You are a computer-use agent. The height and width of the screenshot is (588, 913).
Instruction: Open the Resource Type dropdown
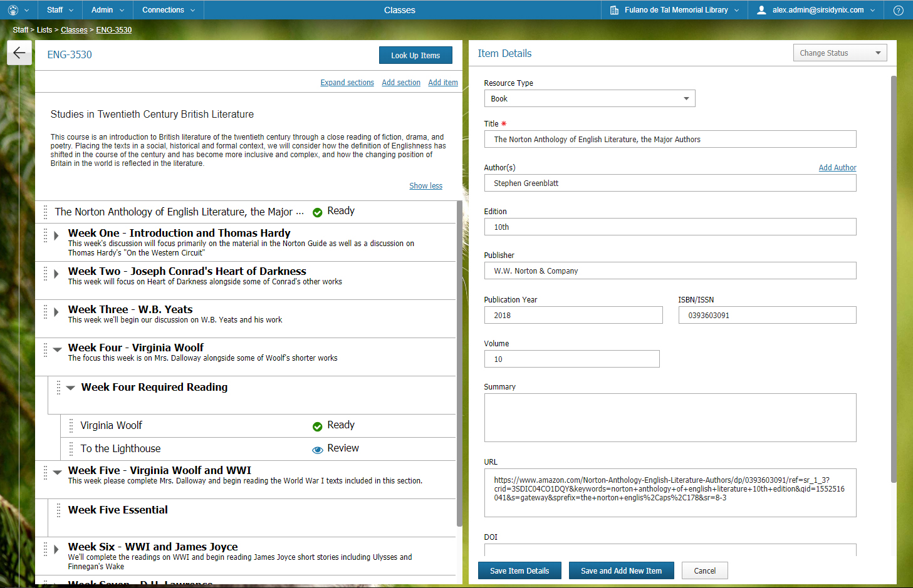tap(589, 99)
